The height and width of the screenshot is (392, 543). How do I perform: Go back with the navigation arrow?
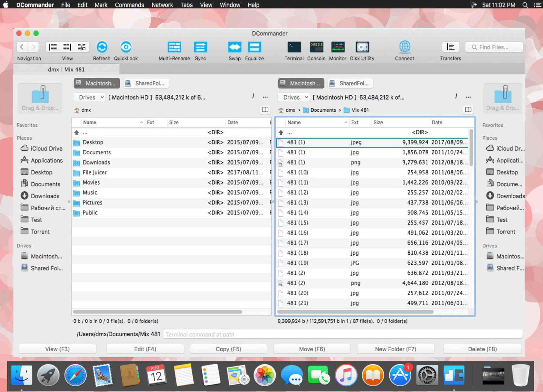(x=22, y=47)
